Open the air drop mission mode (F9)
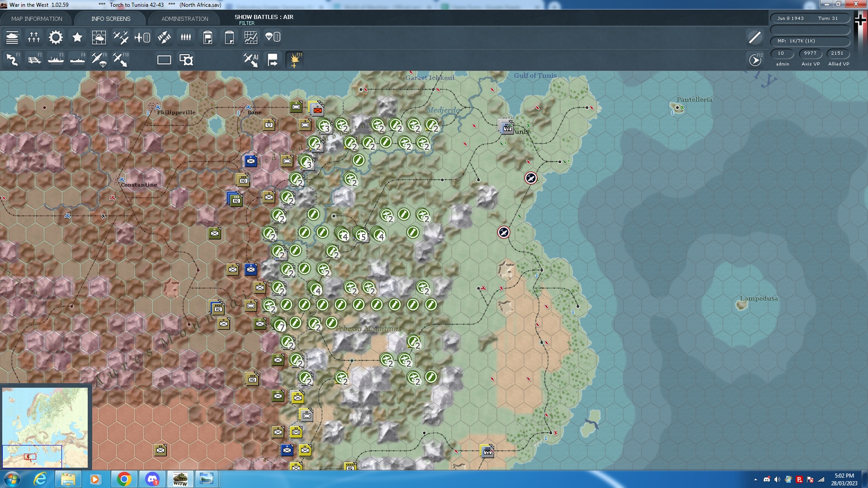The height and width of the screenshot is (488, 868). tap(100, 59)
